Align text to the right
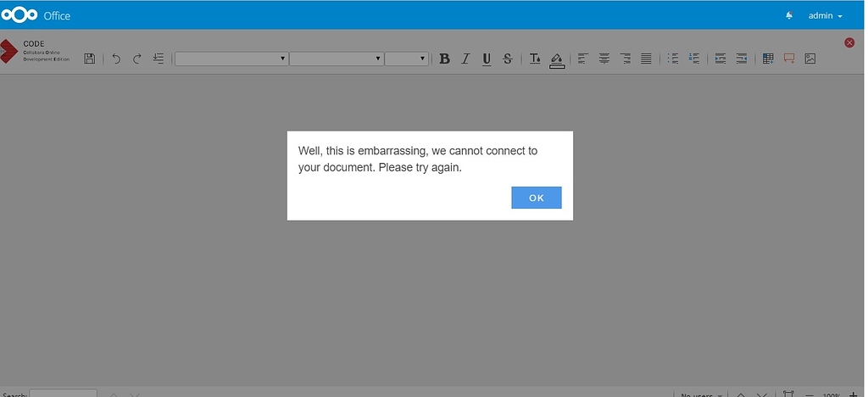The height and width of the screenshot is (397, 868). click(625, 59)
